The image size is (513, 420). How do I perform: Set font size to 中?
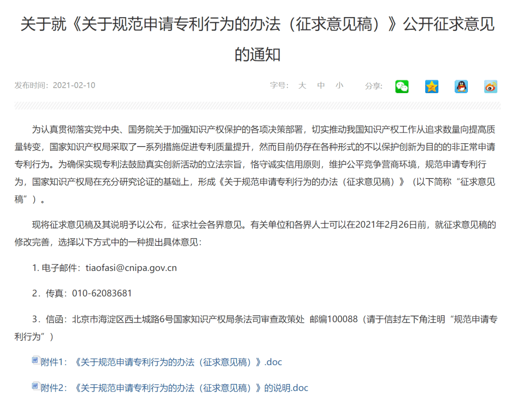pyautogui.click(x=321, y=85)
